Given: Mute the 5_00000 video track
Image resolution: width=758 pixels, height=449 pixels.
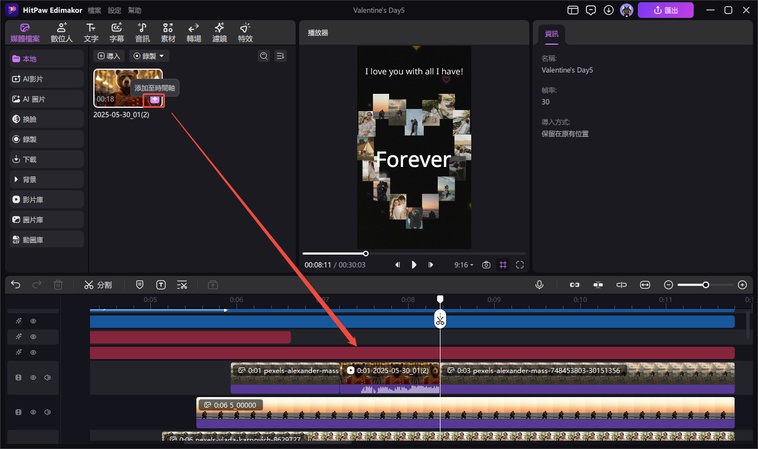Looking at the screenshot, I should pyautogui.click(x=47, y=412).
